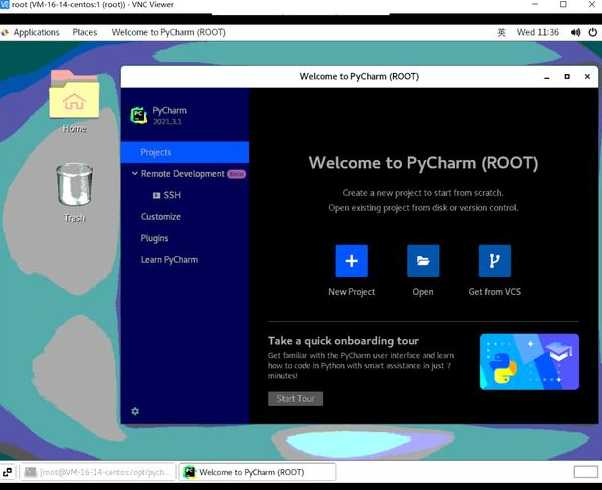Click the Take a quick onboarding tour heading
The width and height of the screenshot is (602, 490).
tap(343, 341)
